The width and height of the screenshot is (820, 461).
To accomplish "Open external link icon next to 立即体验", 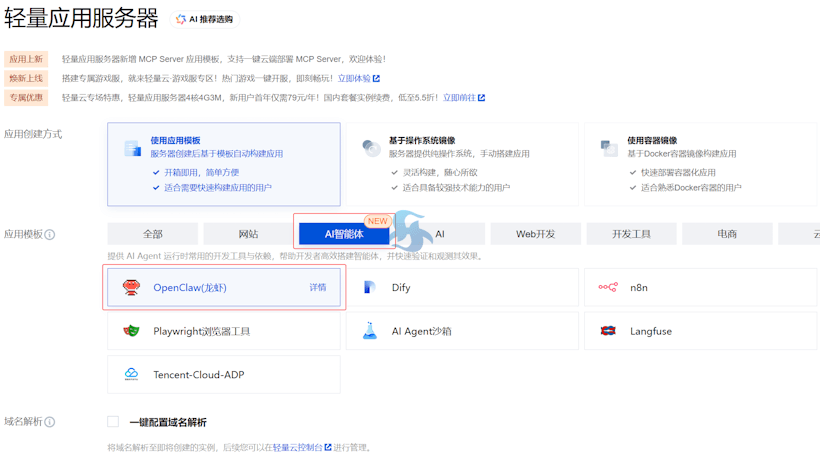I will (376, 78).
